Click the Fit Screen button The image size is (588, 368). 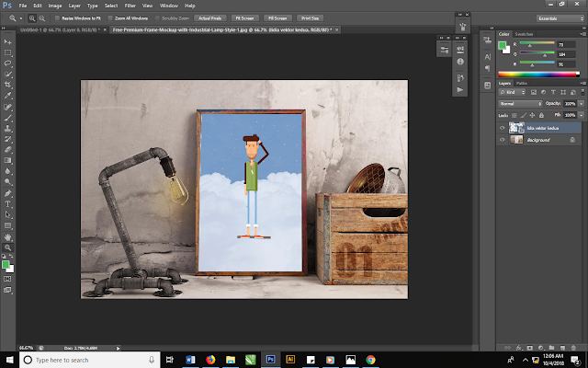click(244, 17)
